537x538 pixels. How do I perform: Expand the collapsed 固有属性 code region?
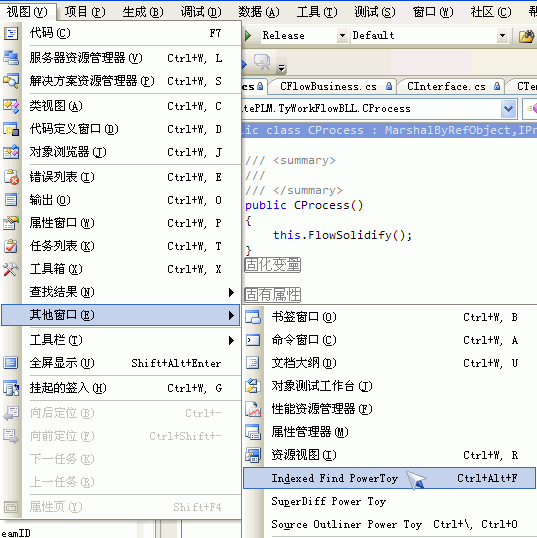[x=273, y=295]
